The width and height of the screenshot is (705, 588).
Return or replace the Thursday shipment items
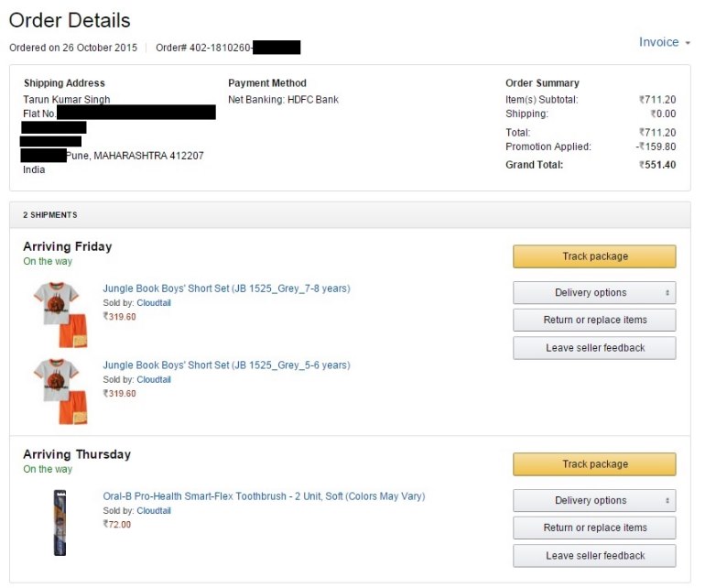[x=594, y=528]
